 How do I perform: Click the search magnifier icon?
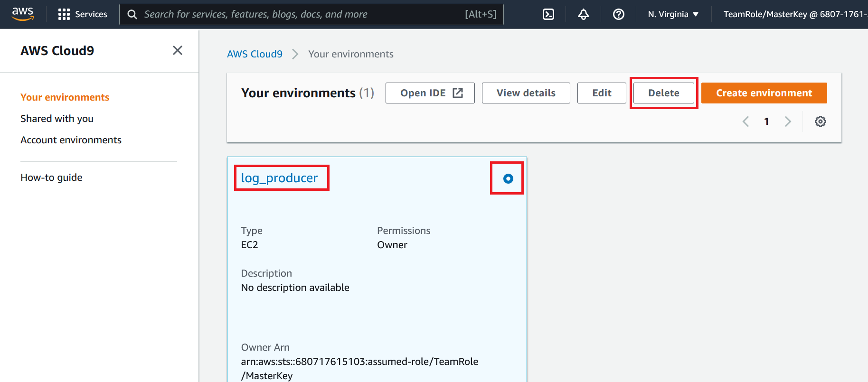(132, 14)
